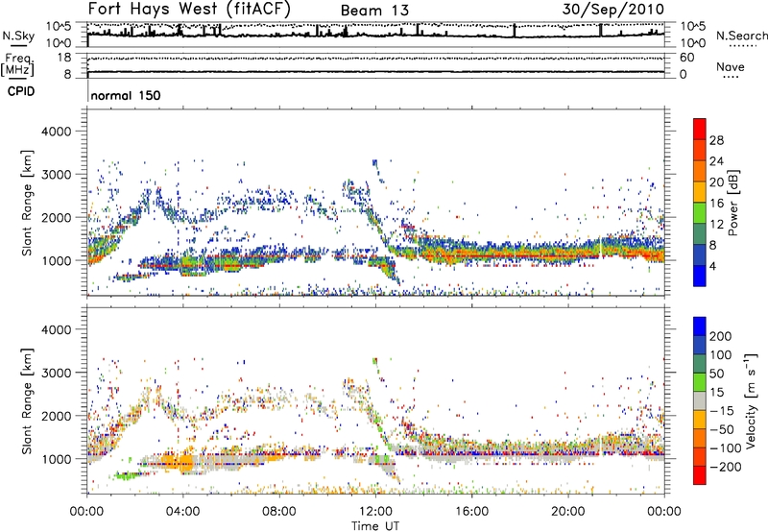Click the '-50' velocity colorbar label
Viewport: 768px width, 532px height.
coord(722,429)
